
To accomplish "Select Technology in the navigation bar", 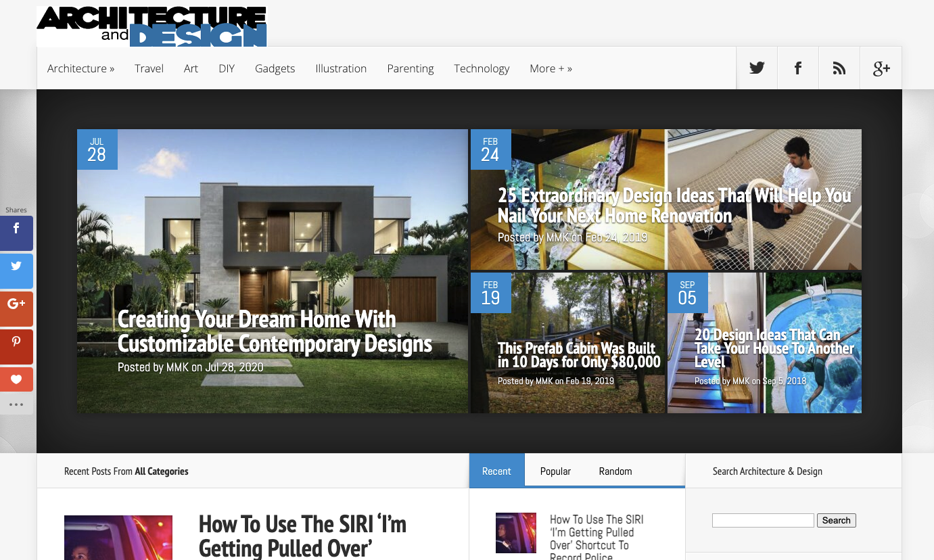I will 482,68.
